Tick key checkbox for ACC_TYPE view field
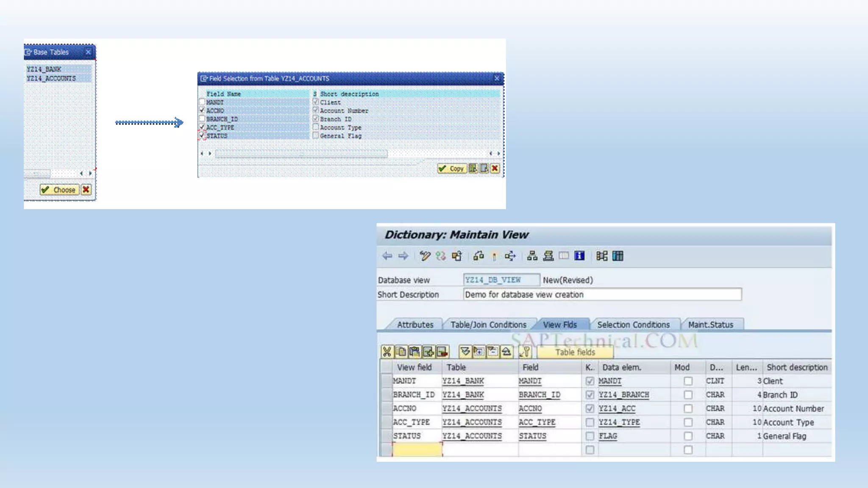This screenshot has height=488, width=868. (x=590, y=422)
